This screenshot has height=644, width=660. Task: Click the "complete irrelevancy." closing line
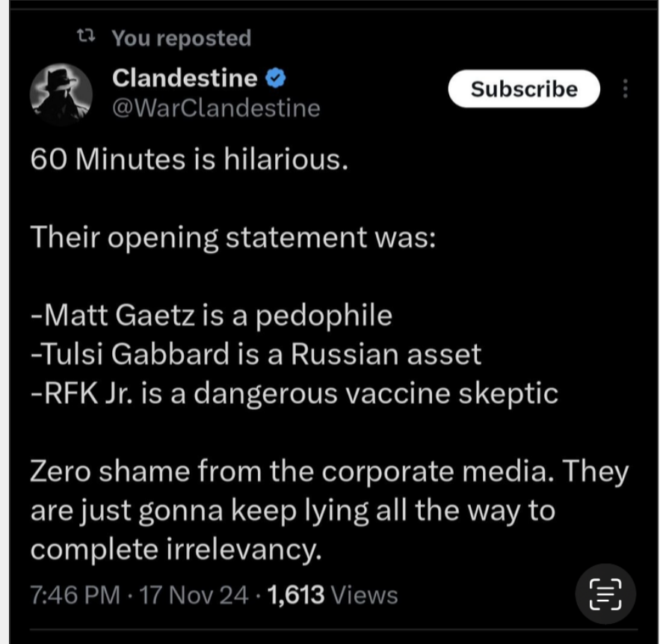tap(176, 550)
